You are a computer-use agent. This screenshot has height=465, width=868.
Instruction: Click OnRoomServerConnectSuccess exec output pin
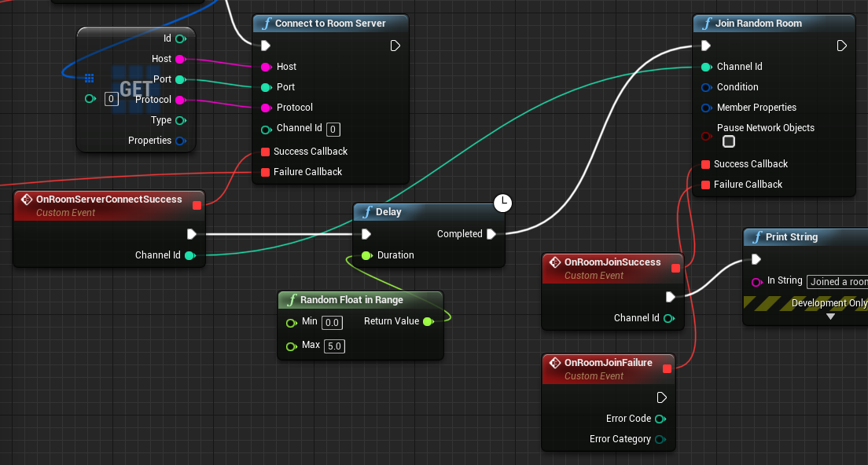click(x=192, y=234)
